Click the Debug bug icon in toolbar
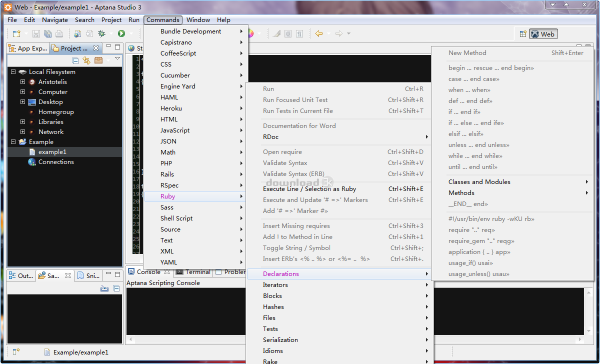 click(101, 33)
